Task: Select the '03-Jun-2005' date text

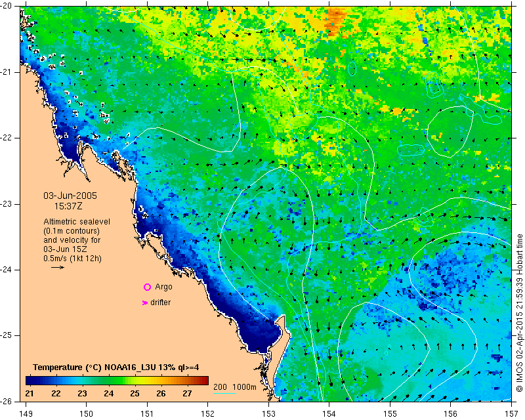Action: (x=70, y=196)
